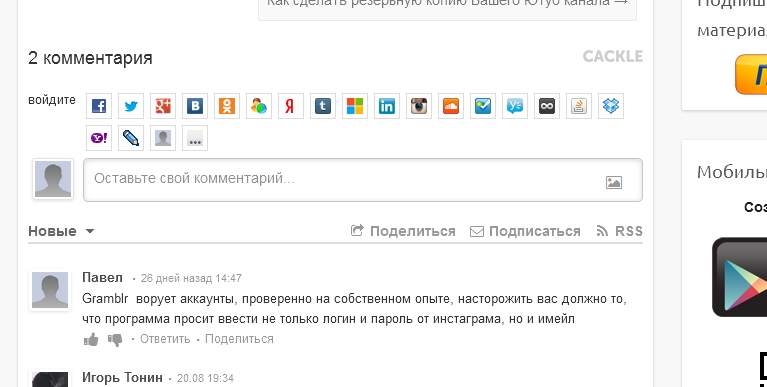Use Tumblr login icon
The width and height of the screenshot is (767, 387).
323,106
